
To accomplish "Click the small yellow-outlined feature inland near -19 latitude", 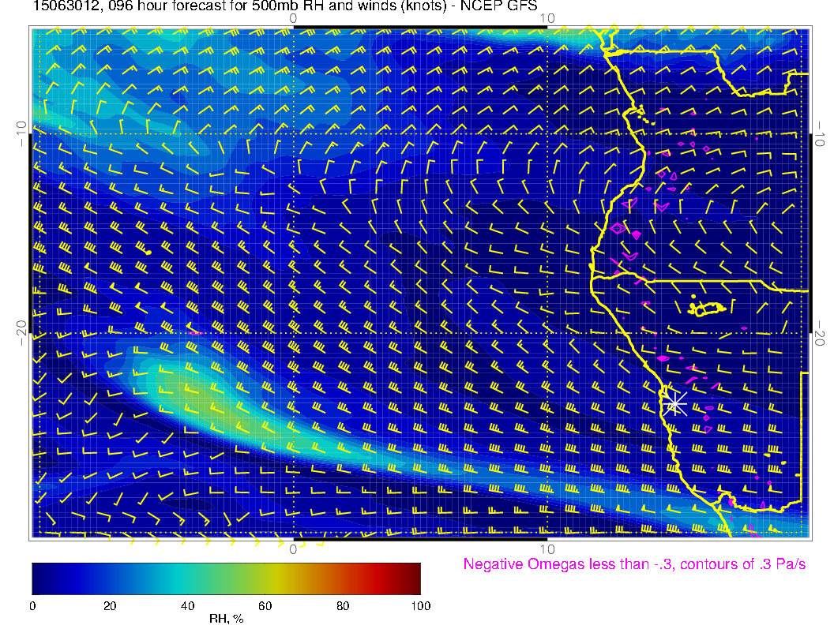I will [x=707, y=308].
